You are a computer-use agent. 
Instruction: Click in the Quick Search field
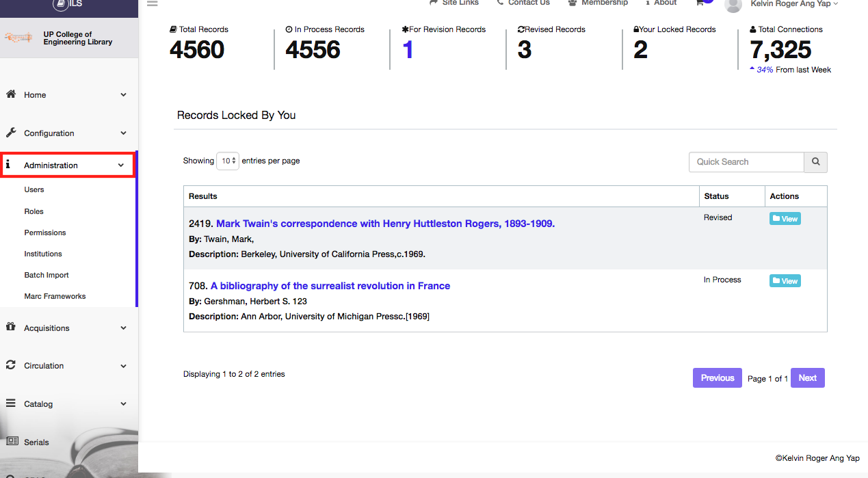746,162
